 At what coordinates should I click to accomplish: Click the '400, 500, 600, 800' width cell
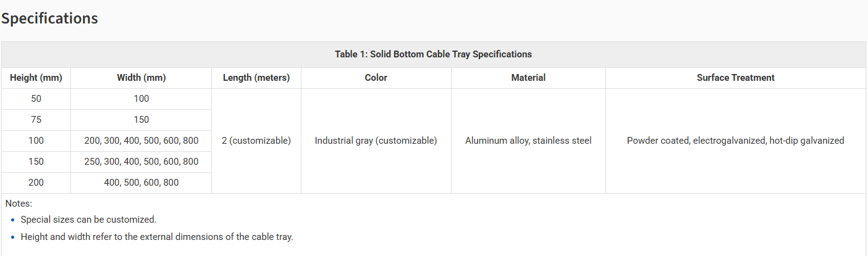pos(141,183)
